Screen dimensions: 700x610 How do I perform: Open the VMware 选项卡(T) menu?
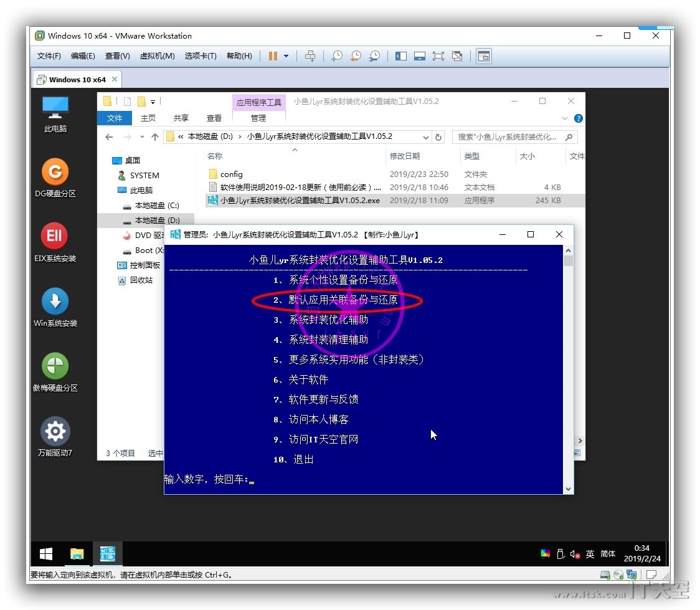[201, 56]
